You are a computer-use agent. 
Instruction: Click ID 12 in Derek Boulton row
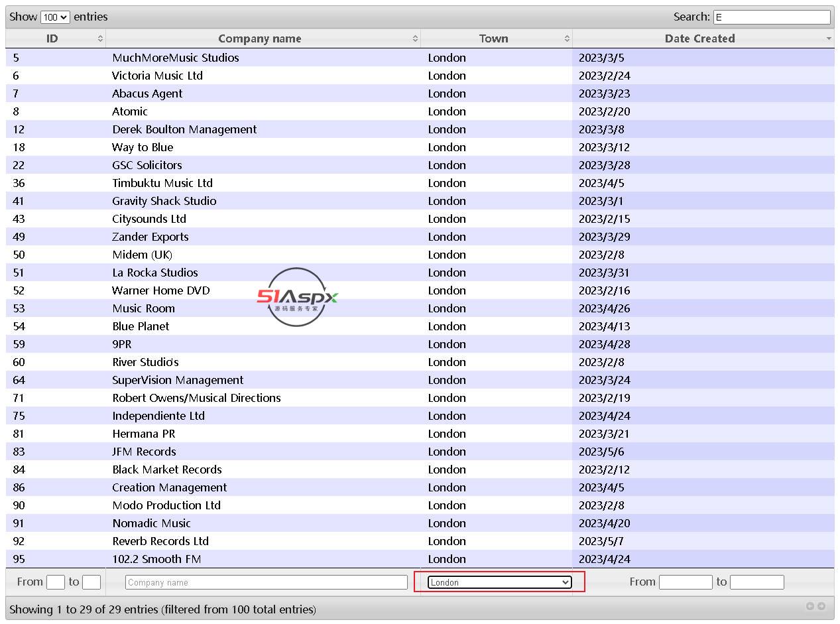[19, 129]
